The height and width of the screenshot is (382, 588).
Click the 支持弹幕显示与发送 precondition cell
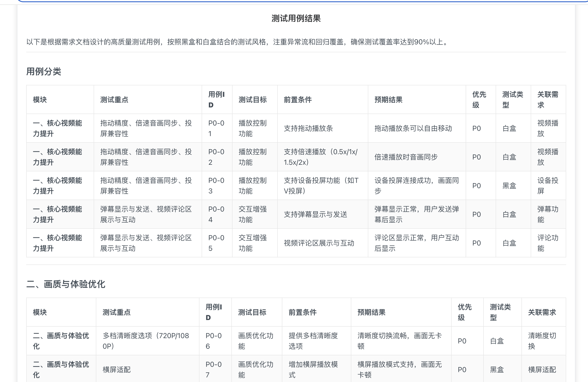(315, 214)
